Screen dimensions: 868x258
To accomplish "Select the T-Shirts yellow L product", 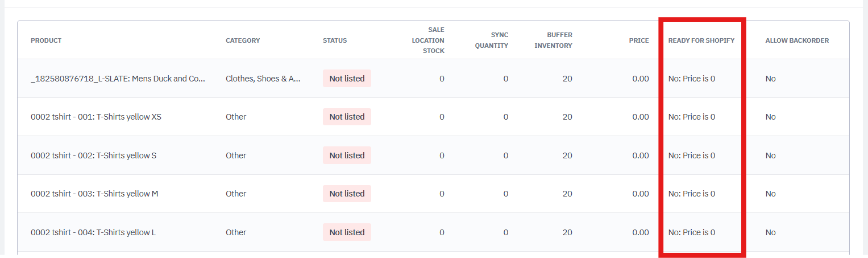I will click(x=93, y=232).
